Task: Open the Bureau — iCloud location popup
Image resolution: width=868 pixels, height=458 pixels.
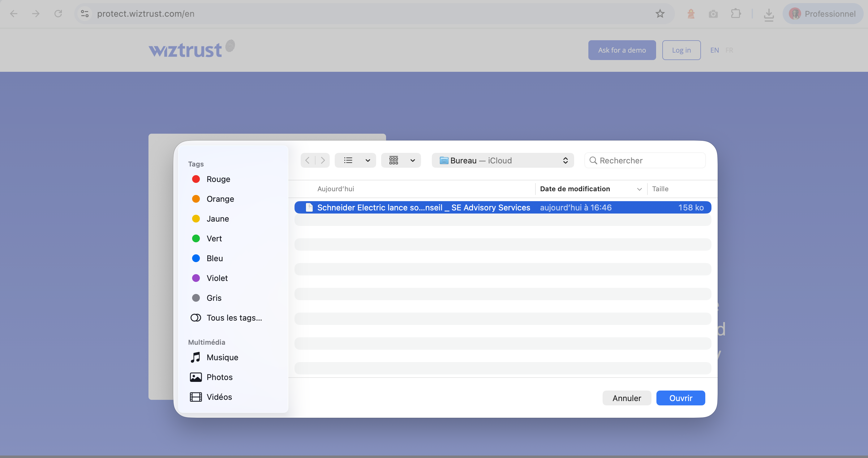Action: 502,160
